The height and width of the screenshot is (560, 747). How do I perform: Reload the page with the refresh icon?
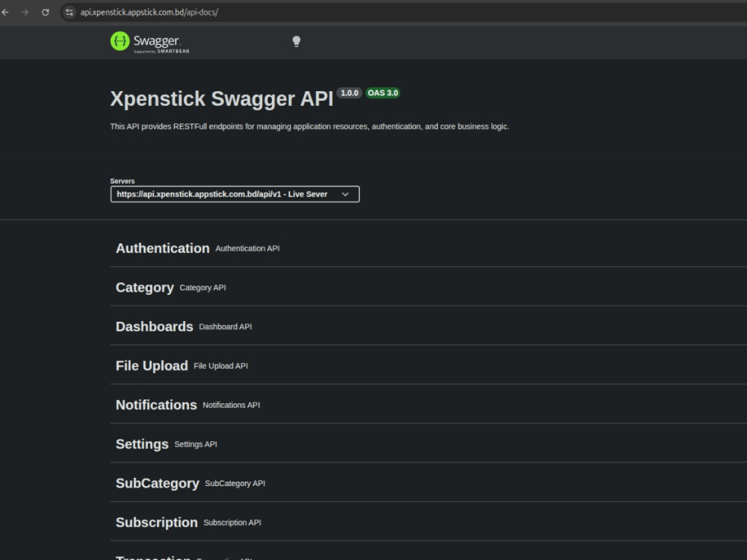pyautogui.click(x=46, y=13)
